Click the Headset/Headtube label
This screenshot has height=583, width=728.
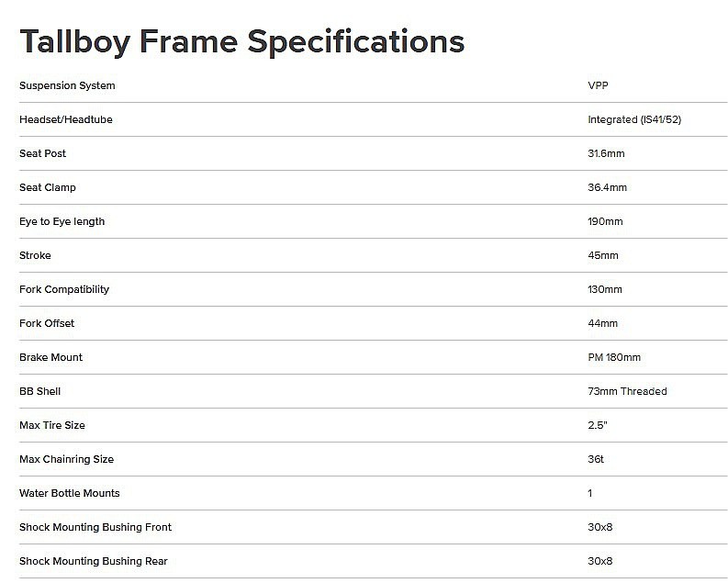tap(66, 119)
